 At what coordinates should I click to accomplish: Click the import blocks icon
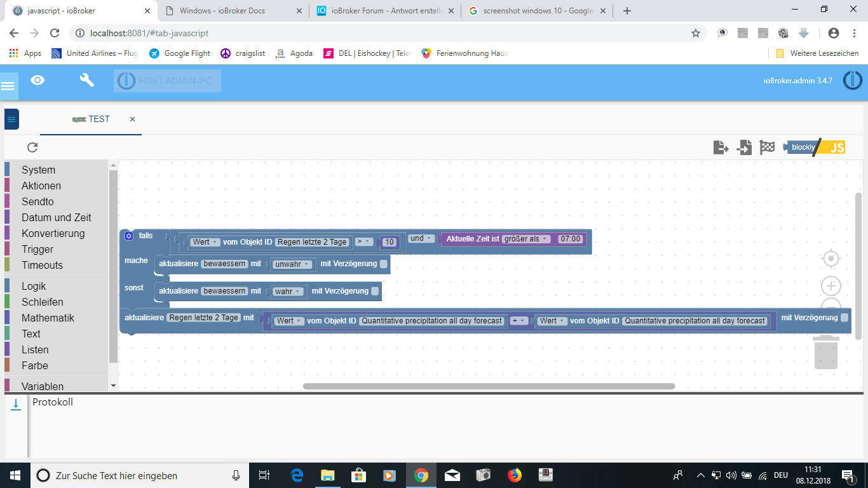pyautogui.click(x=744, y=147)
